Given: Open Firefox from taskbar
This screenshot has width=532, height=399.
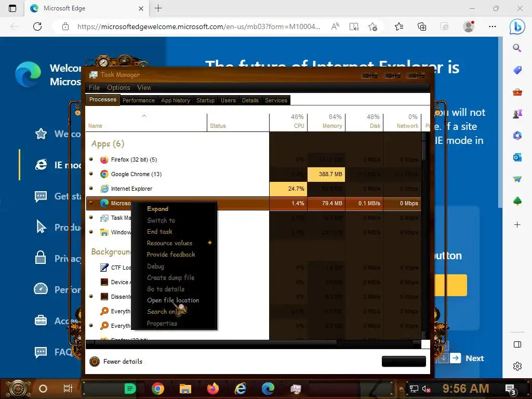Looking at the screenshot, I should tap(212, 389).
